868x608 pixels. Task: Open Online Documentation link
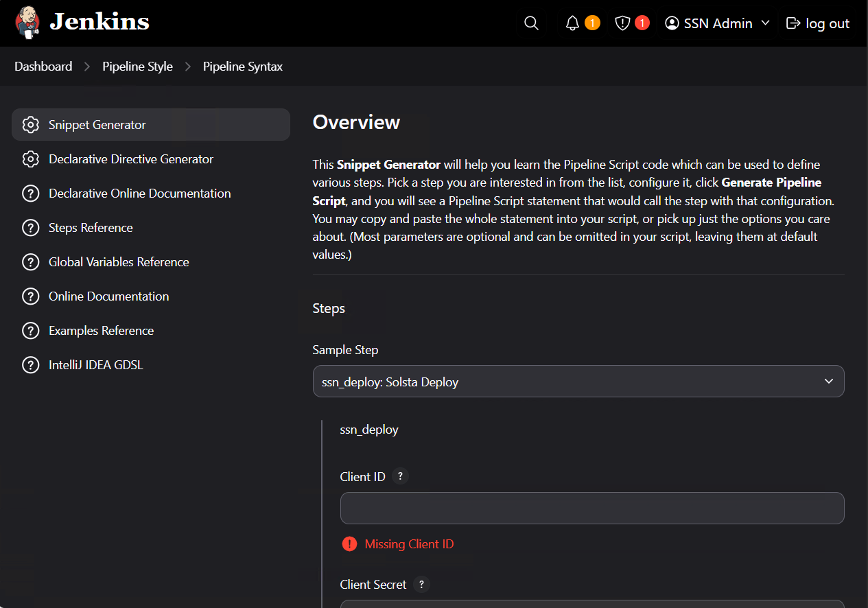tap(108, 296)
